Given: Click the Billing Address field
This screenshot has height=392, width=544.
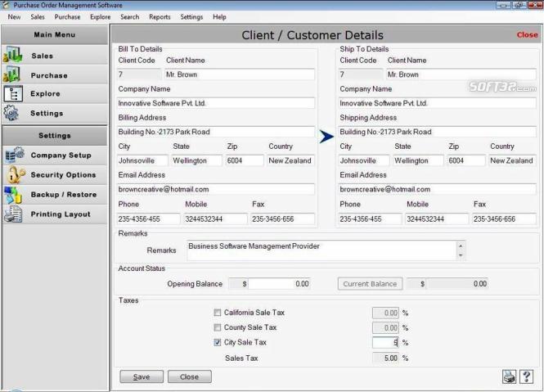Looking at the screenshot, I should [215, 132].
